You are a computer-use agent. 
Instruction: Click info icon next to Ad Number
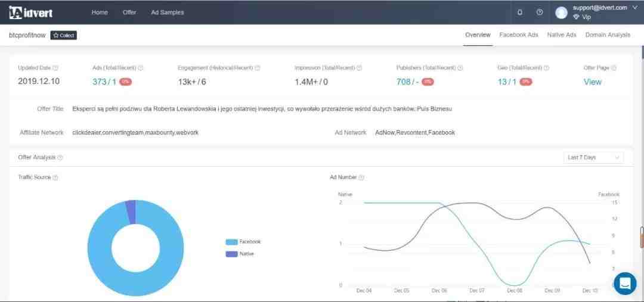(361, 178)
